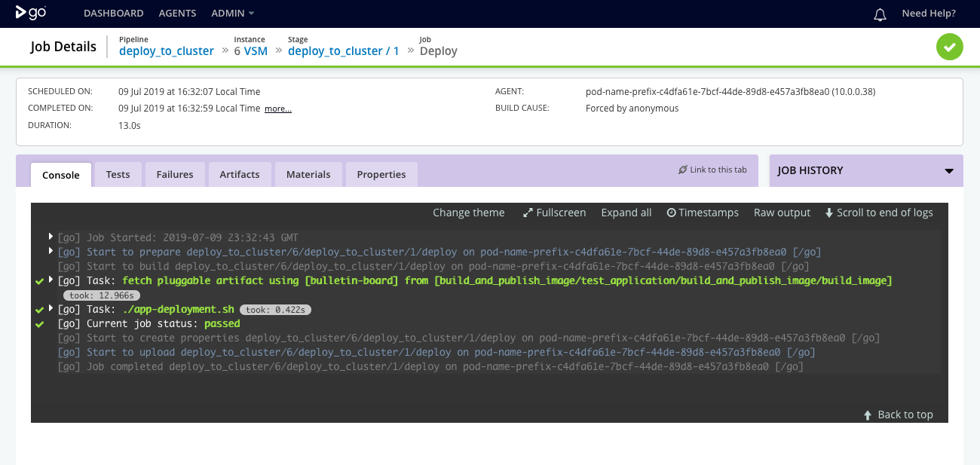Open the Need Help? link
This screenshot has width=980, height=465.
pos(929,14)
